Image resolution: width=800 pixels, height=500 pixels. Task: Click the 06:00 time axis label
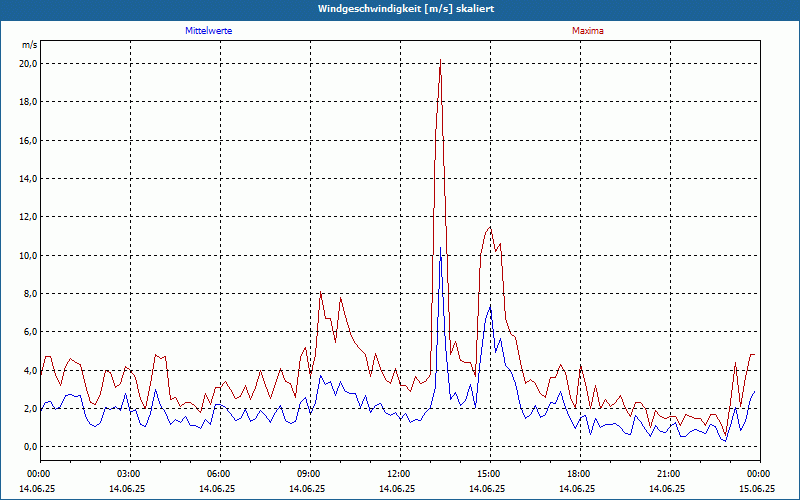pos(217,474)
